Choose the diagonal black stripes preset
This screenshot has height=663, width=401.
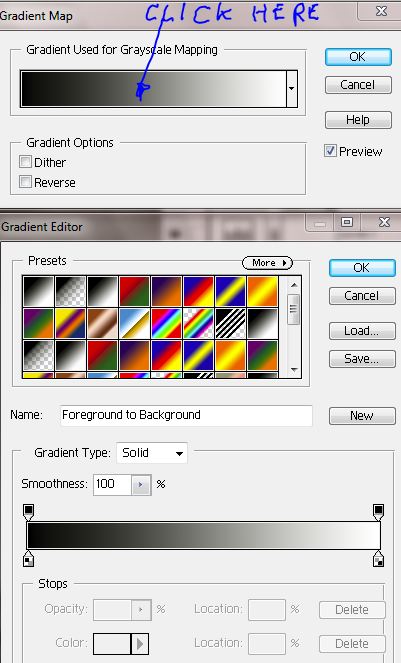coord(231,323)
